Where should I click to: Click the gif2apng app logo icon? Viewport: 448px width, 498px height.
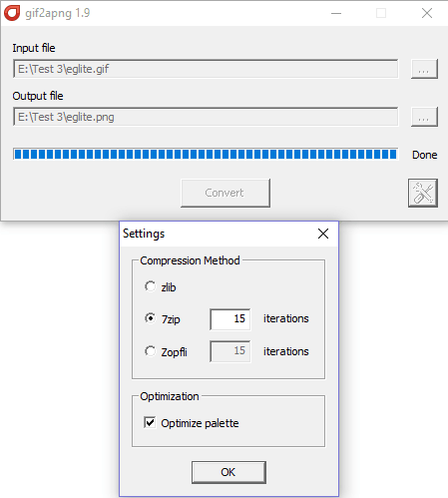tap(12, 13)
